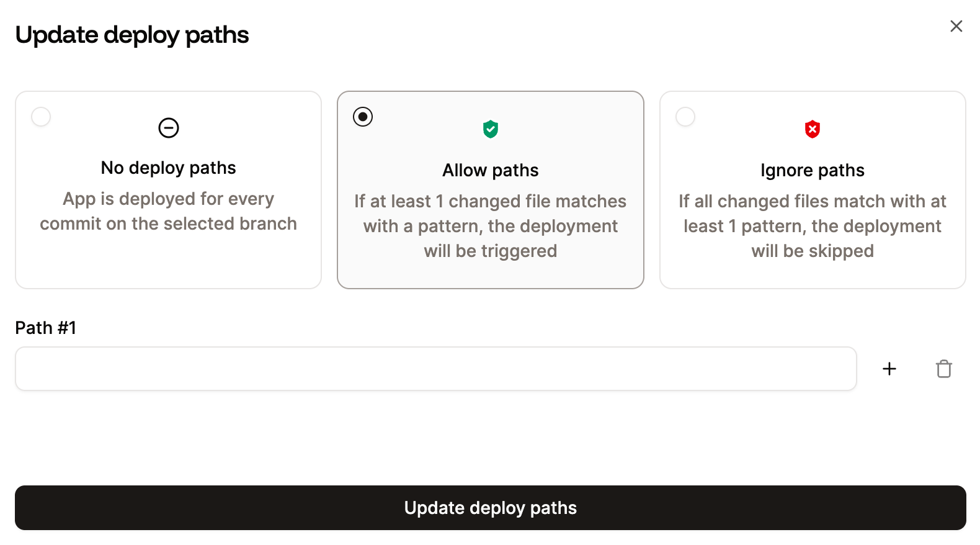Select the Allow paths radio button

(363, 116)
